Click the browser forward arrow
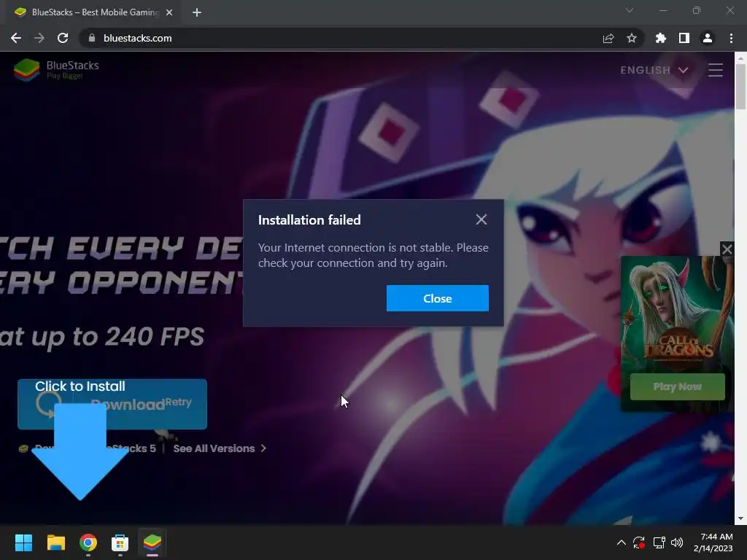747x560 pixels. pyautogui.click(x=39, y=38)
